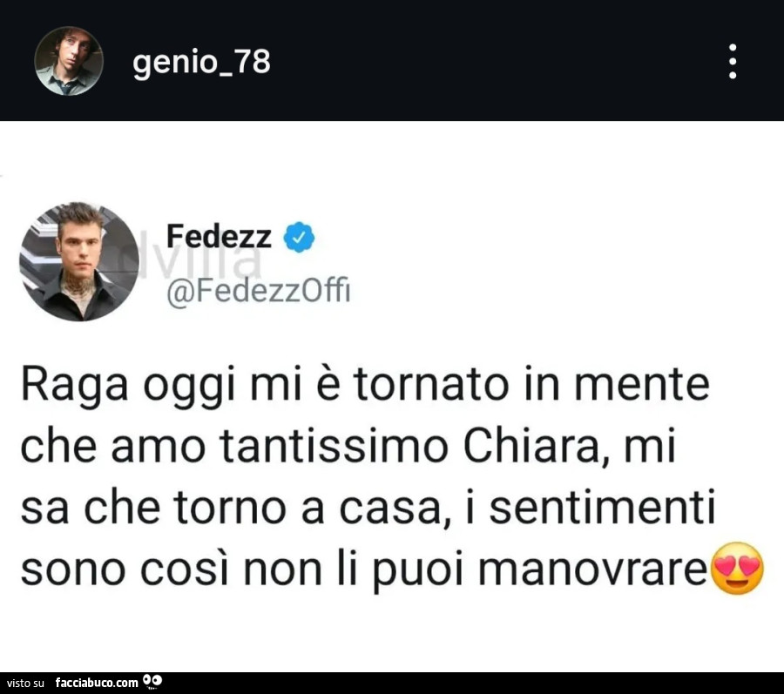784x694 pixels.
Task: Click the 'visto su' label
Action: coord(25,683)
